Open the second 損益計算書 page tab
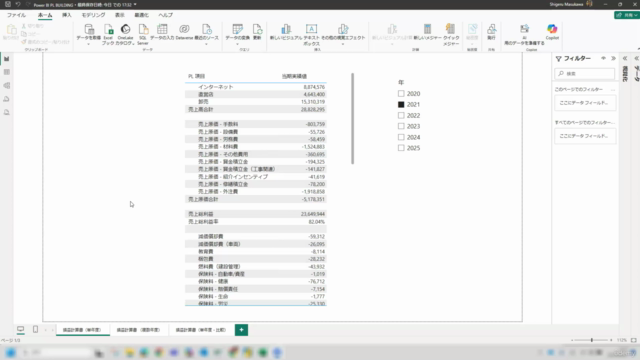The image size is (640, 360). pos(138,330)
